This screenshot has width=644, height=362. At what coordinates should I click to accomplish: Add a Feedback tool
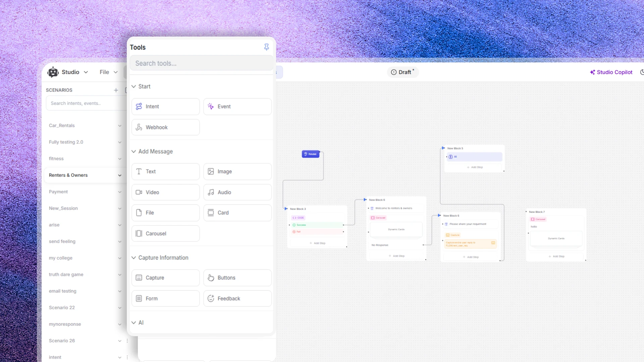(237, 299)
